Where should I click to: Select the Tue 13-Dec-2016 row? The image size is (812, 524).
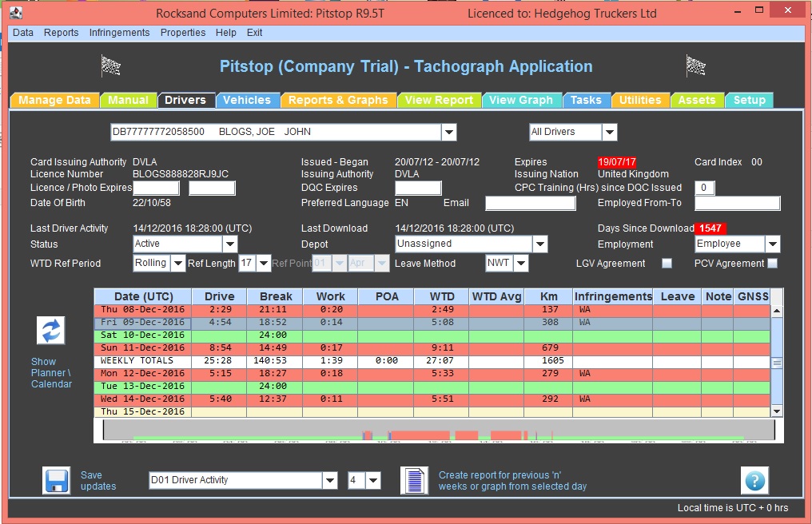click(x=432, y=387)
